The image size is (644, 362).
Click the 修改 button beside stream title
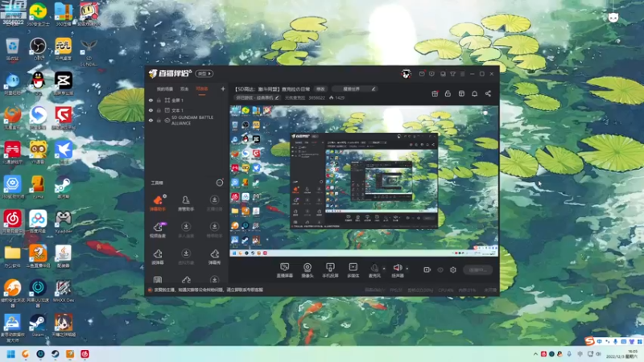point(320,89)
